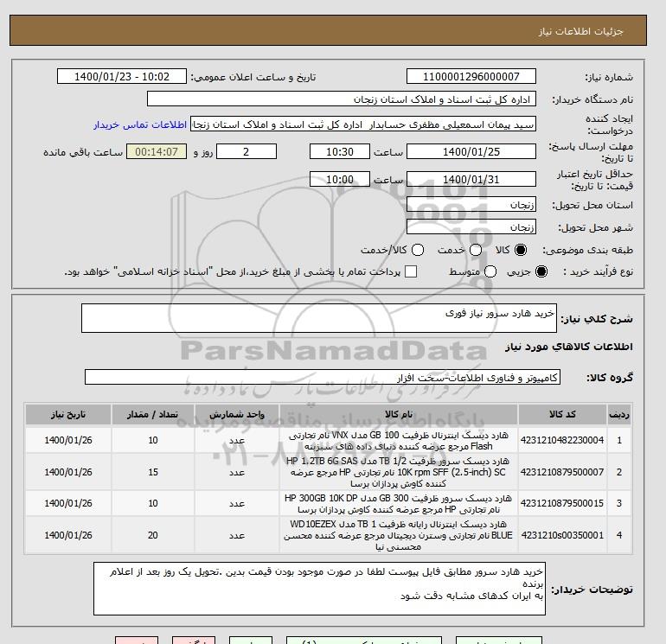
Task: Click quantity 15 in row 2
Action: (x=153, y=472)
